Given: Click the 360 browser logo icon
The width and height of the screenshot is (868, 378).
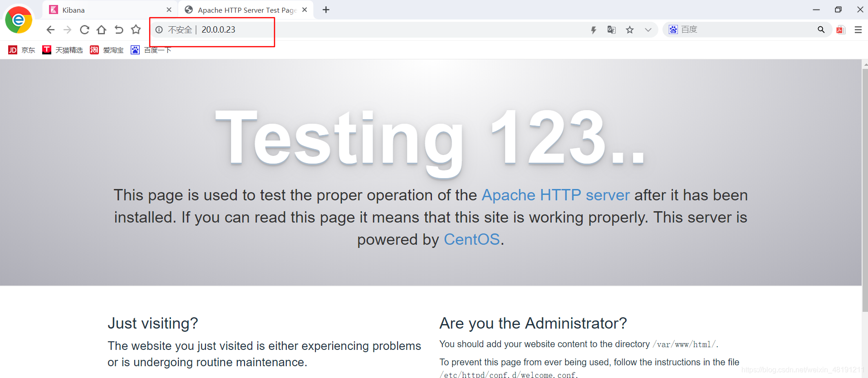Looking at the screenshot, I should (x=19, y=20).
